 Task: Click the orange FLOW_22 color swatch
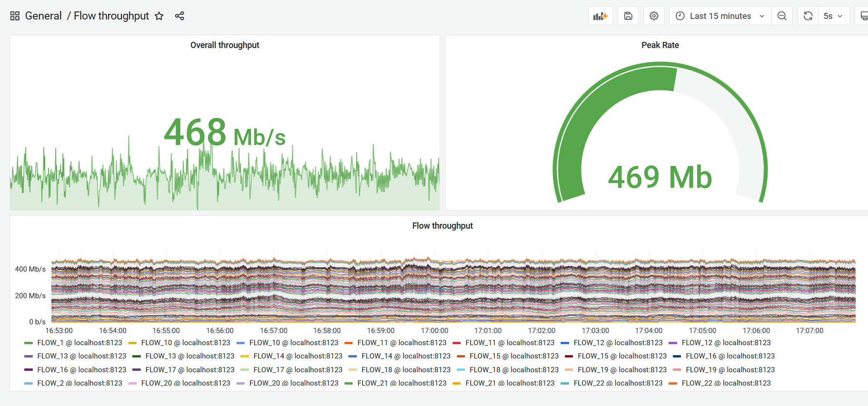673,383
